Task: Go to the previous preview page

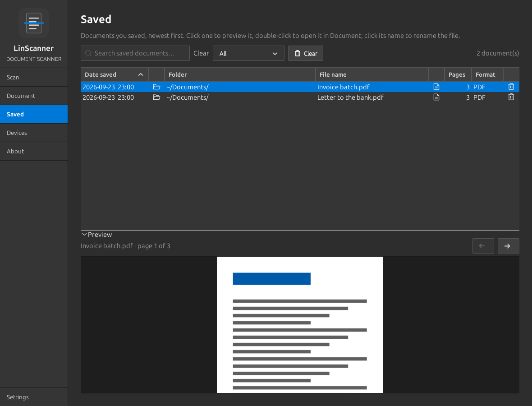Action: tap(483, 246)
